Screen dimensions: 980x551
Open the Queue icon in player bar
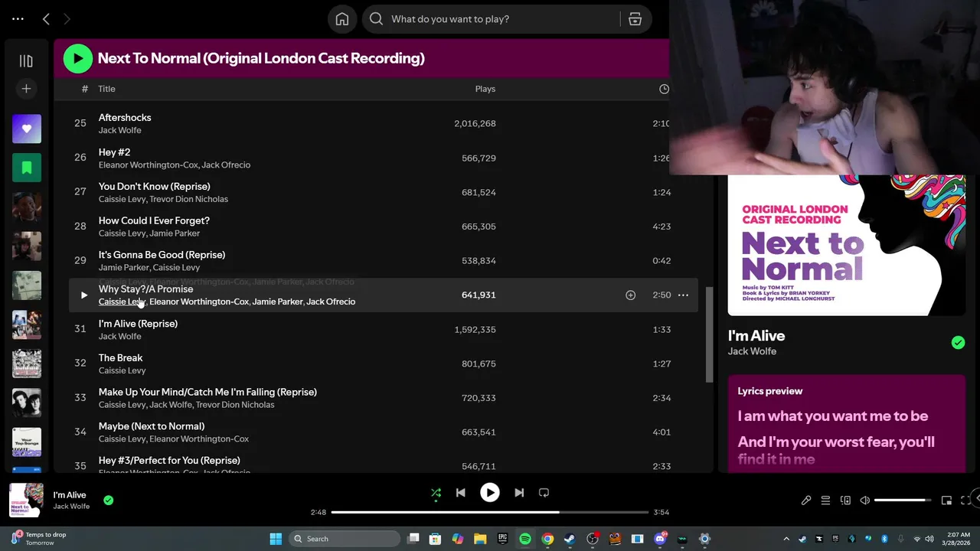[x=825, y=500]
